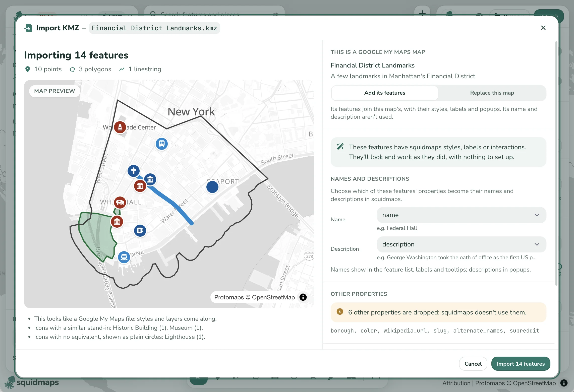This screenshot has width=574, height=392.
Task: Click 'Protomaps © OpenStreetMap' attribution in preview
Action: tap(255, 297)
